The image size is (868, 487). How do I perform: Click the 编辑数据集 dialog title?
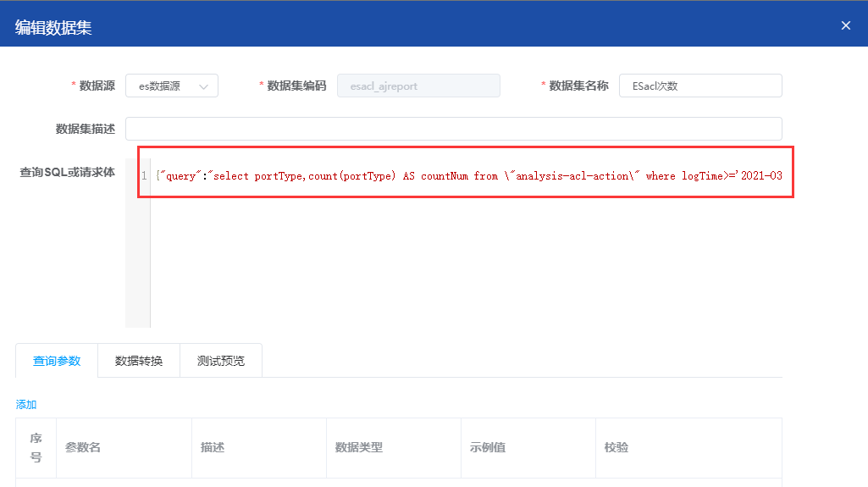tap(53, 27)
